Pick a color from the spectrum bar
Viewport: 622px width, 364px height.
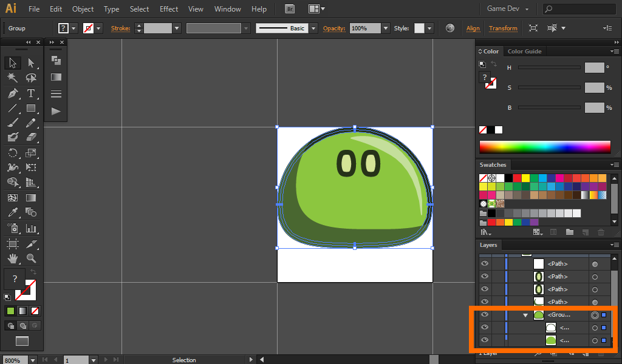click(x=544, y=147)
